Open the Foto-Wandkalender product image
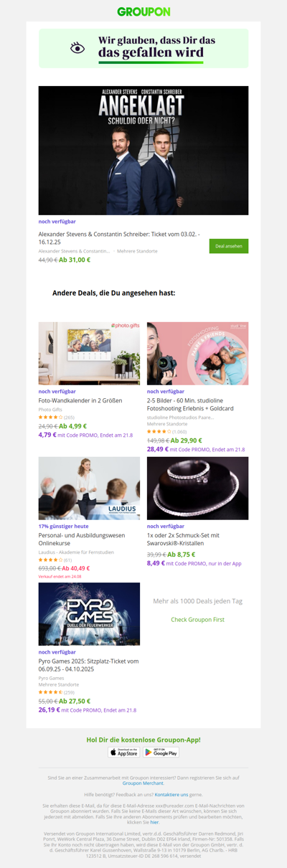This screenshot has width=287, height=868. point(89,354)
